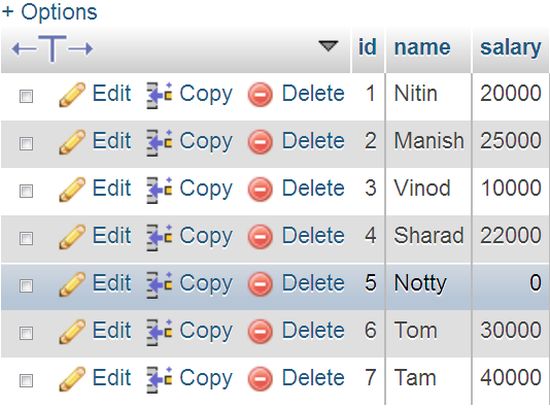The height and width of the screenshot is (408, 550).
Task: Click the Delete link for Sharad
Action: click(313, 235)
